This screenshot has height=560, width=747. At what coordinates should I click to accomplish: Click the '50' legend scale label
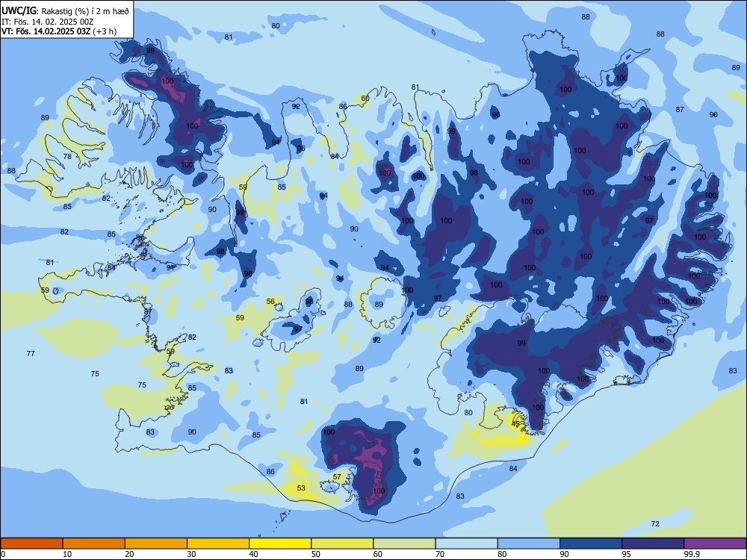click(x=315, y=554)
